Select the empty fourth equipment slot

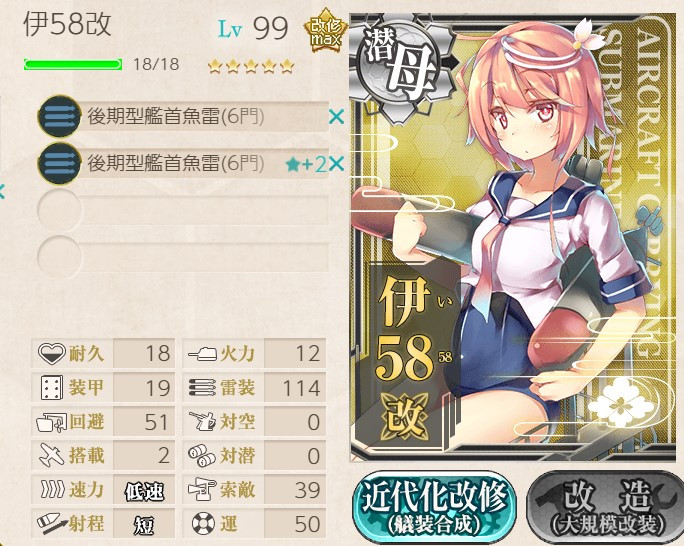pos(183,257)
